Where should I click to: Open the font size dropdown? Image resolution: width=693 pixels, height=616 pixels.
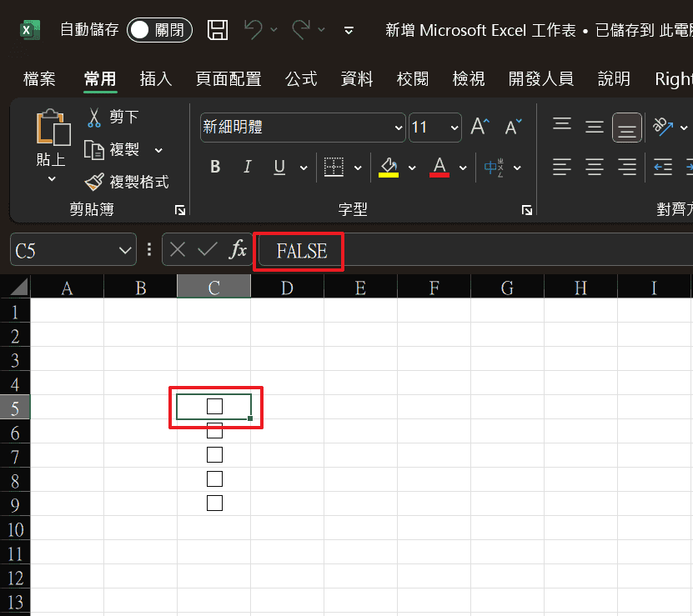coord(454,128)
